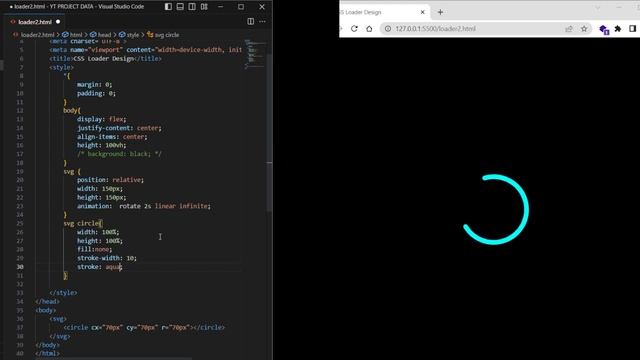Toggle browser side panel icon
640x360 pixels.
(x=632, y=29)
